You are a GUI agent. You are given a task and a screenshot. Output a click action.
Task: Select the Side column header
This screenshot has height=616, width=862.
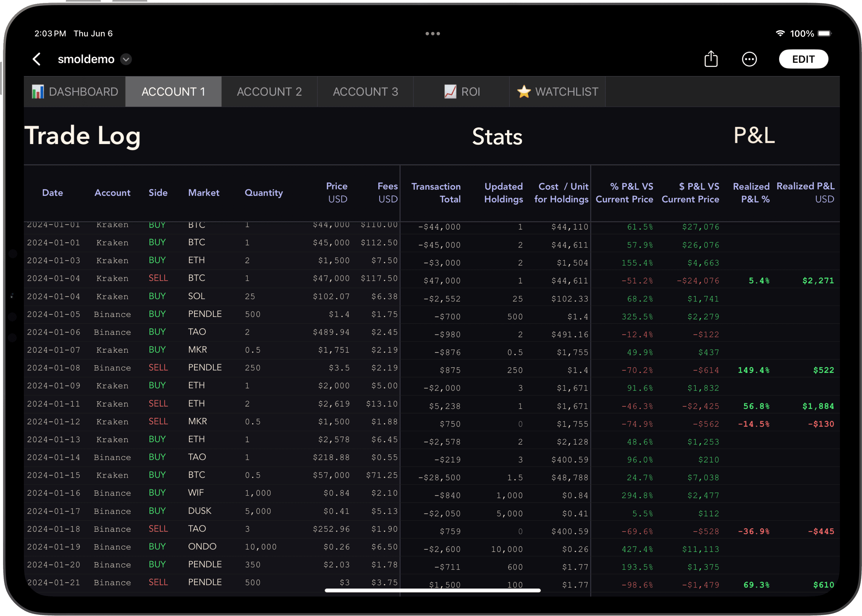coord(158,193)
